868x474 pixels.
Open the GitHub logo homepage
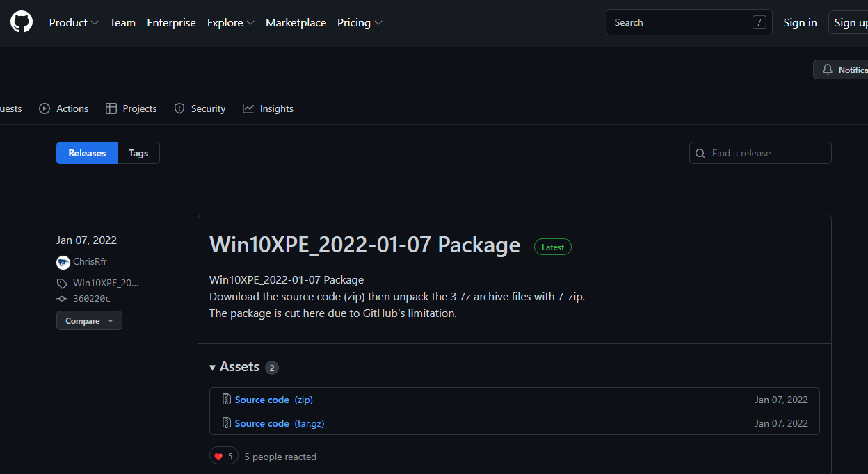coord(22,22)
